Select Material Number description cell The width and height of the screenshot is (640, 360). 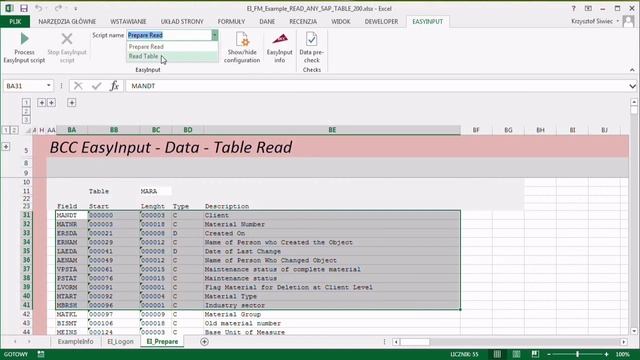[332, 224]
